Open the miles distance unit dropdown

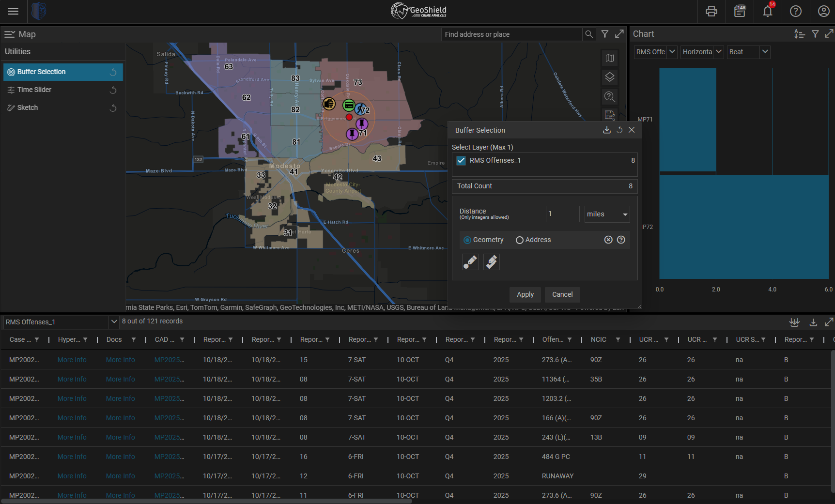607,214
